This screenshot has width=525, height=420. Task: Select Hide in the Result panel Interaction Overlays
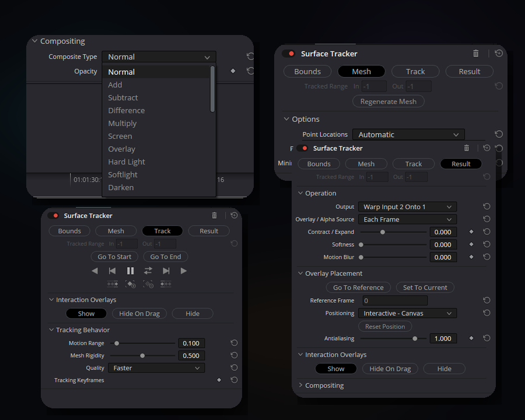coord(444,369)
